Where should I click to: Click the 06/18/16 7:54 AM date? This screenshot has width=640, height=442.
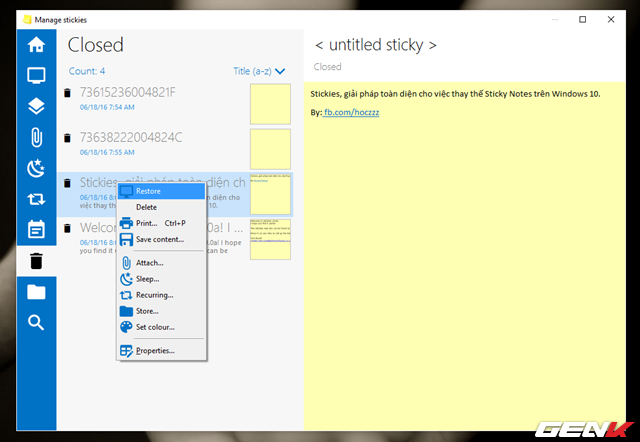[x=107, y=107]
